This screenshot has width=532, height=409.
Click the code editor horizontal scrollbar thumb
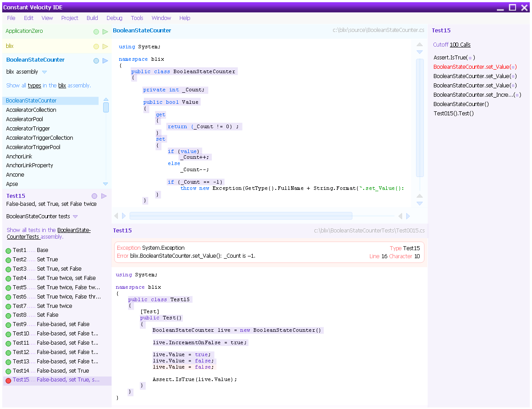coord(241,216)
